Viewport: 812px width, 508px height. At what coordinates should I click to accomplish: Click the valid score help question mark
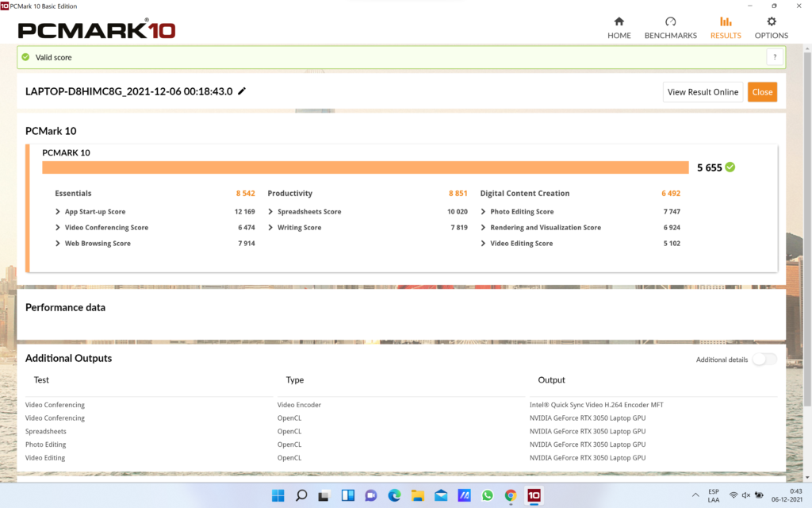click(775, 57)
